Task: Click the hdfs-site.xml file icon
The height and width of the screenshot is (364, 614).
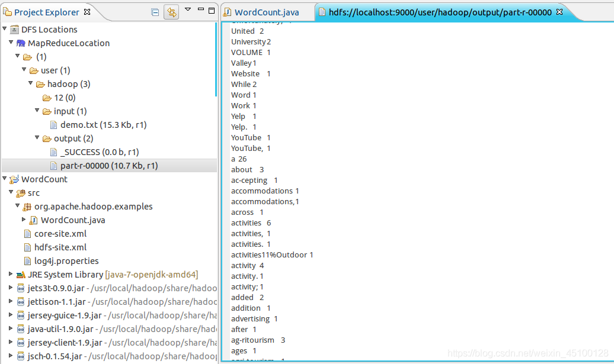Action: [27, 247]
